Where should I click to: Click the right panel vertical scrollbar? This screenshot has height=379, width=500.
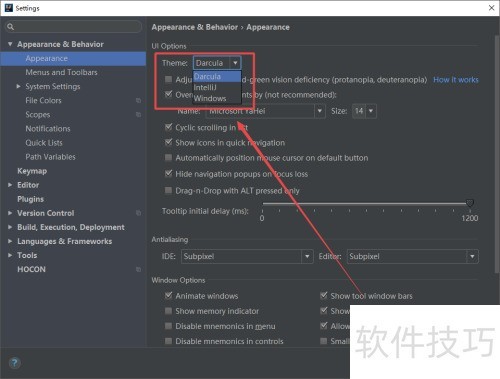point(497,153)
